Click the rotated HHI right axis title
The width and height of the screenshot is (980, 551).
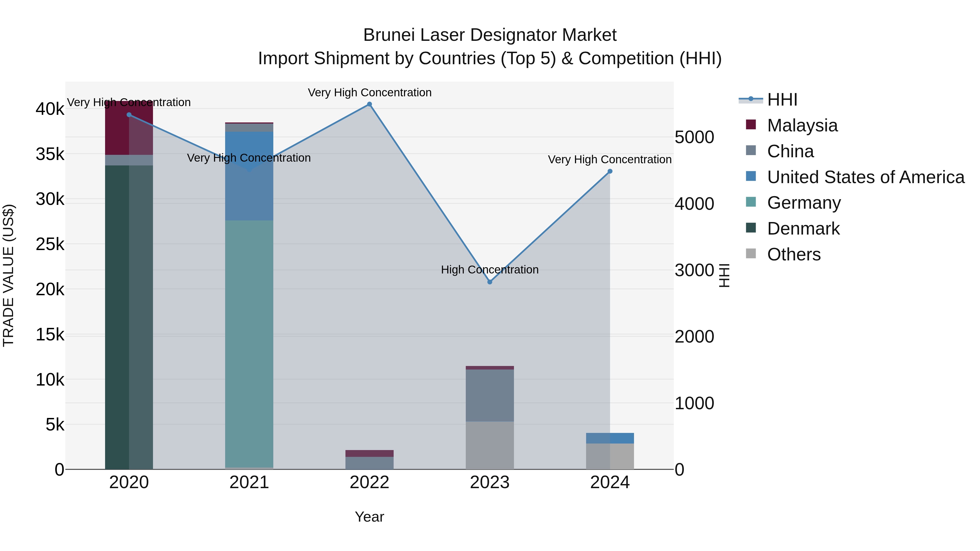[724, 275]
